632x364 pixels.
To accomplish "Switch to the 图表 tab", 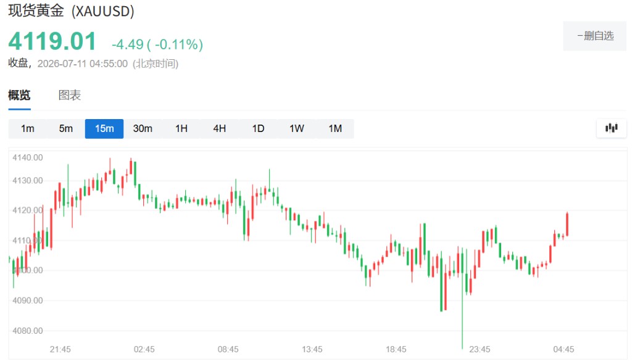I will (x=70, y=95).
